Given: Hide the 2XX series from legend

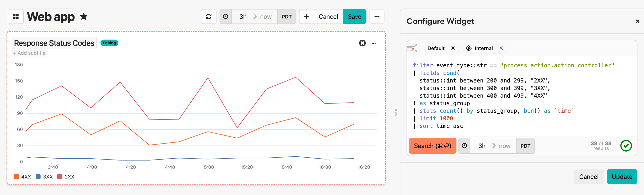Looking at the screenshot, I should pos(66,177).
